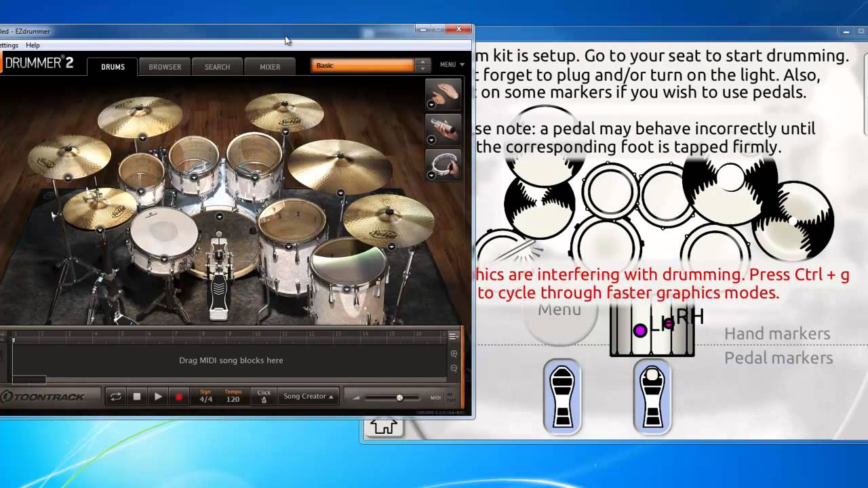Hit the black-white ride pad in right window
Screen dimensions: 868x488
(x=730, y=179)
